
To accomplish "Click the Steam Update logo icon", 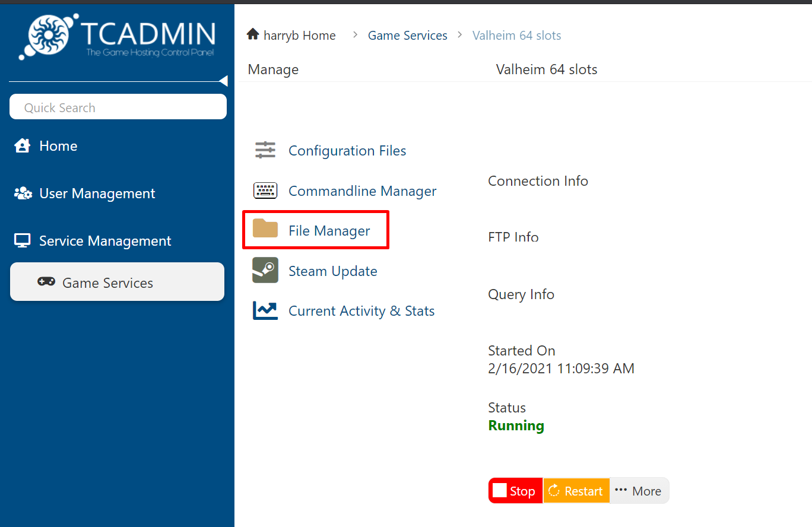I will tap(265, 271).
